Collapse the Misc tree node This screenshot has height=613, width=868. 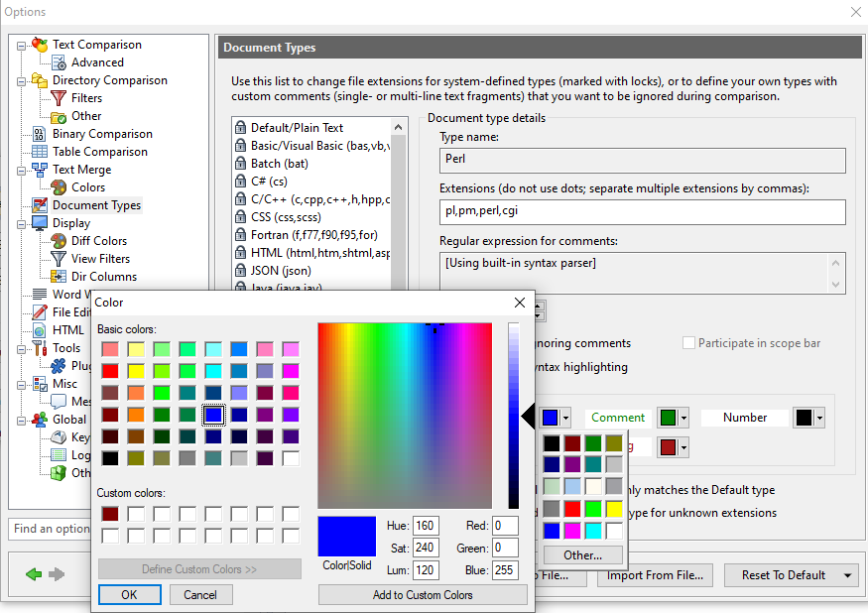coord(21,386)
